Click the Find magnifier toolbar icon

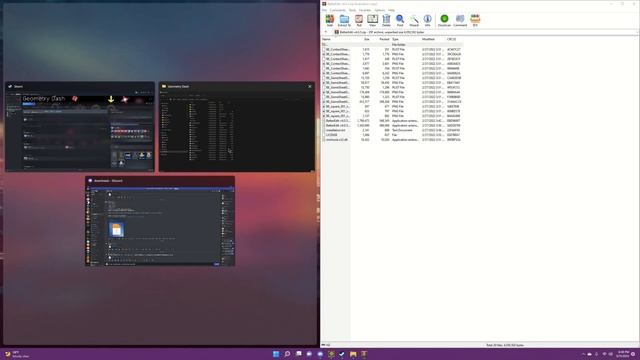pos(400,20)
